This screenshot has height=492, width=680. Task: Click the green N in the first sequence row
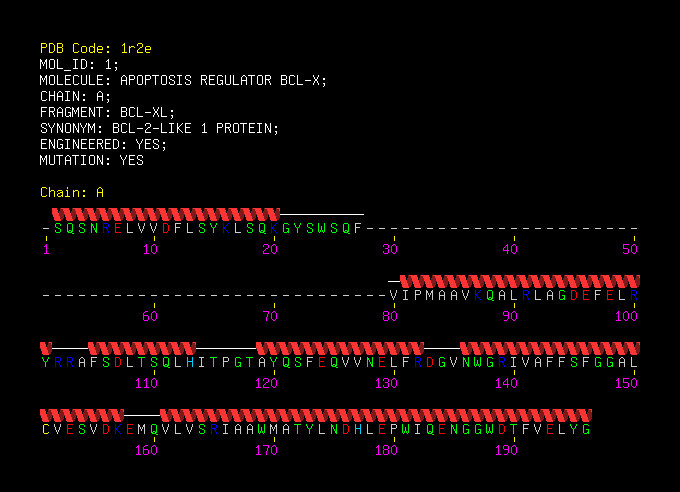click(94, 228)
